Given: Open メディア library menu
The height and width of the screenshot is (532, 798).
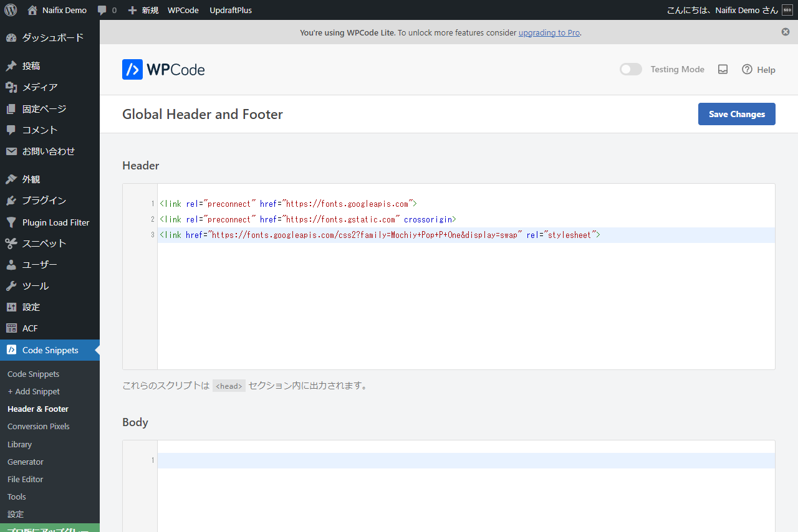Looking at the screenshot, I should coord(50,87).
